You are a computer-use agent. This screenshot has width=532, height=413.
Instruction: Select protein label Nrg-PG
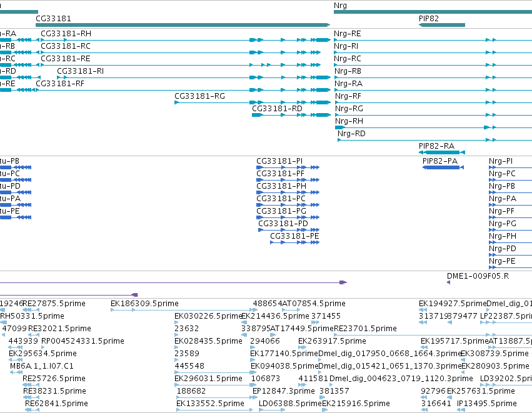(503, 224)
